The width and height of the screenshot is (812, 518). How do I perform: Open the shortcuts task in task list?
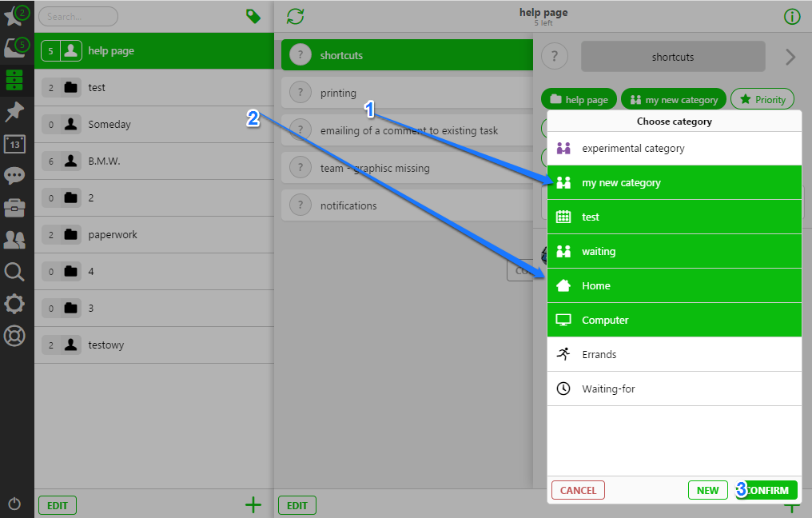click(x=407, y=55)
